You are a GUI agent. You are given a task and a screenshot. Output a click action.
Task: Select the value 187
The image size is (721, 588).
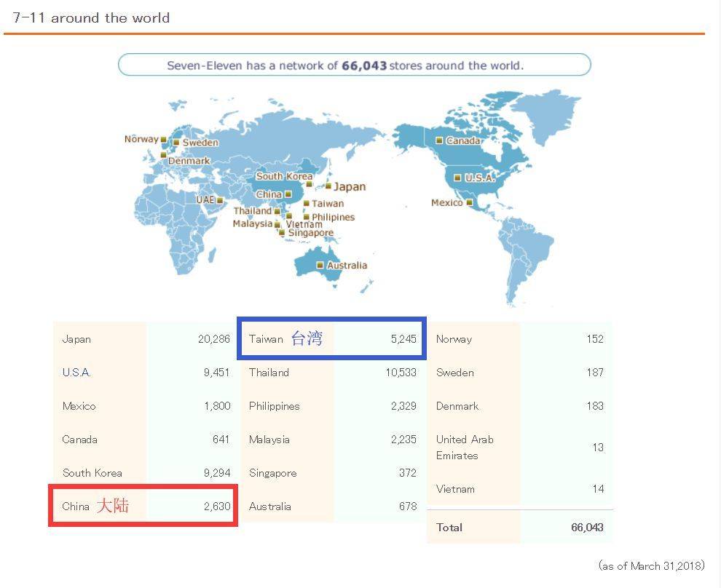pyautogui.click(x=595, y=372)
